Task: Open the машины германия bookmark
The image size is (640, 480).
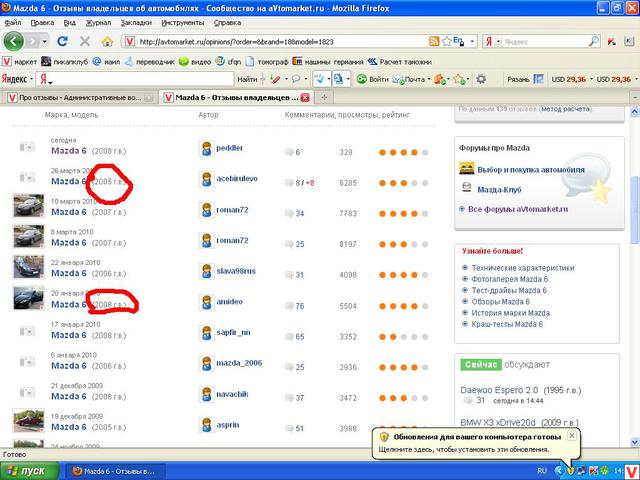Action: [328, 62]
